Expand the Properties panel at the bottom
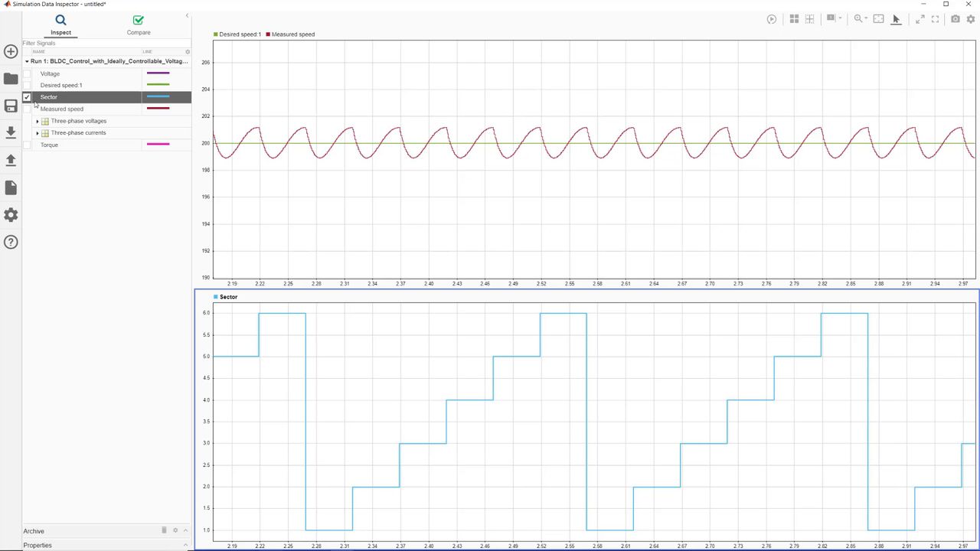The width and height of the screenshot is (980, 551). (185, 545)
